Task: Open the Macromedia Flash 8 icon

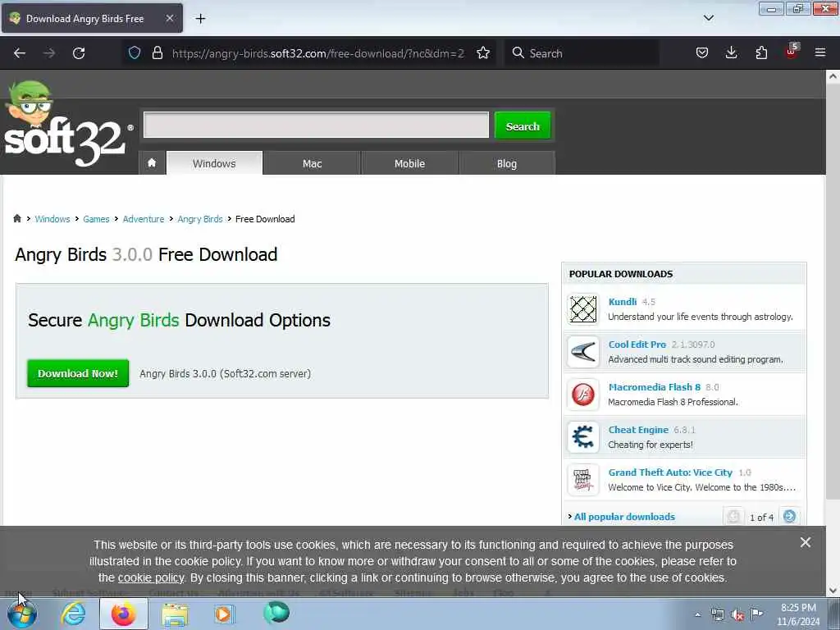Action: 583,395
